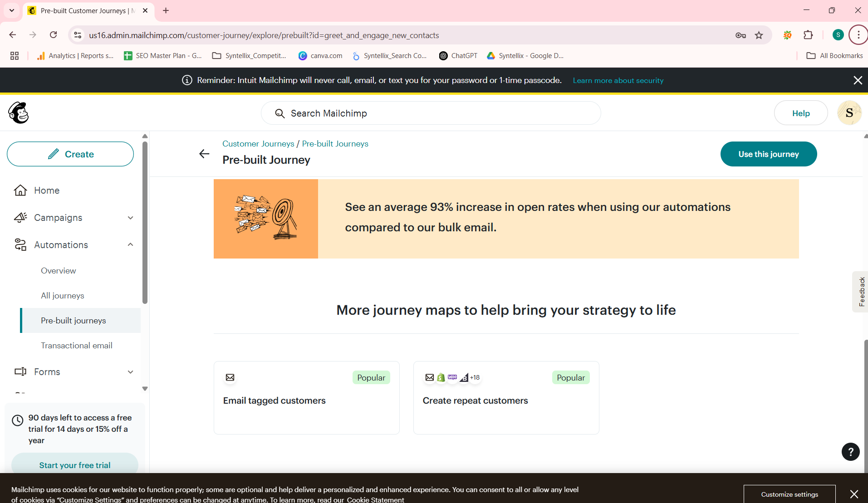Image resolution: width=868 pixels, height=503 pixels.
Task: Click Customize settings in cookie banner
Action: 790,494
